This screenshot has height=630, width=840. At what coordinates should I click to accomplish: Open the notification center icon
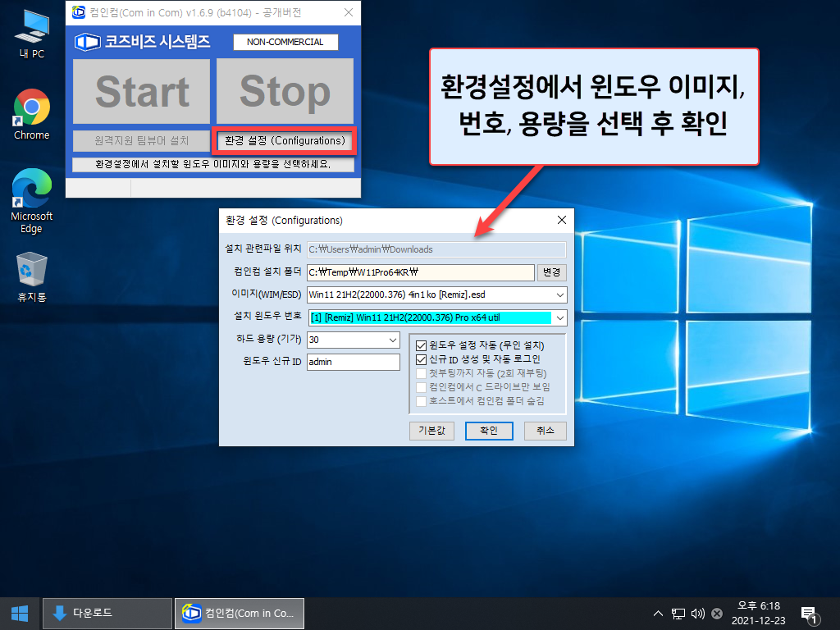click(808, 614)
